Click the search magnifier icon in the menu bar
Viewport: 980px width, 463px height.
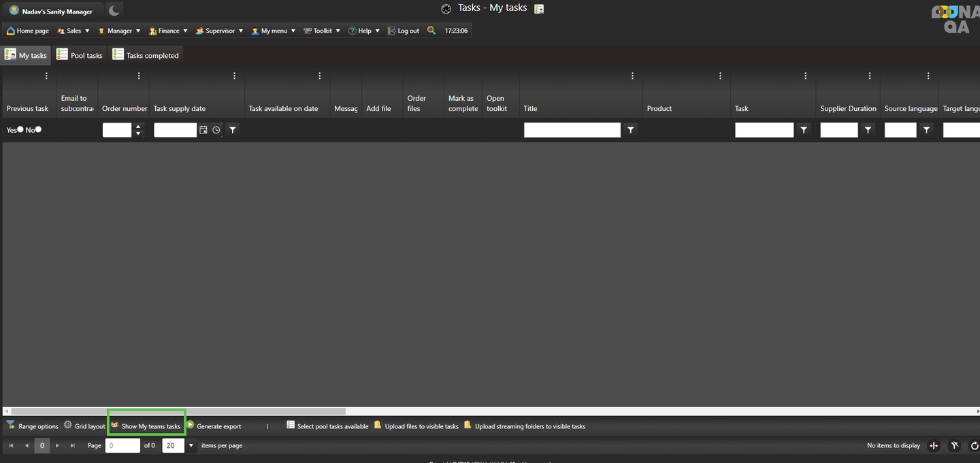[431, 31]
